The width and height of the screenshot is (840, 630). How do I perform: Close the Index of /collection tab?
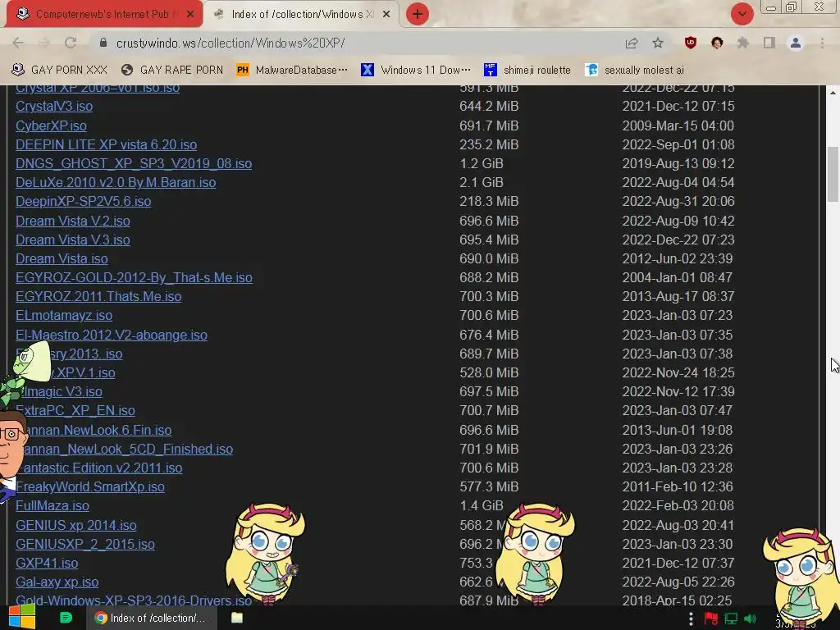(x=386, y=14)
